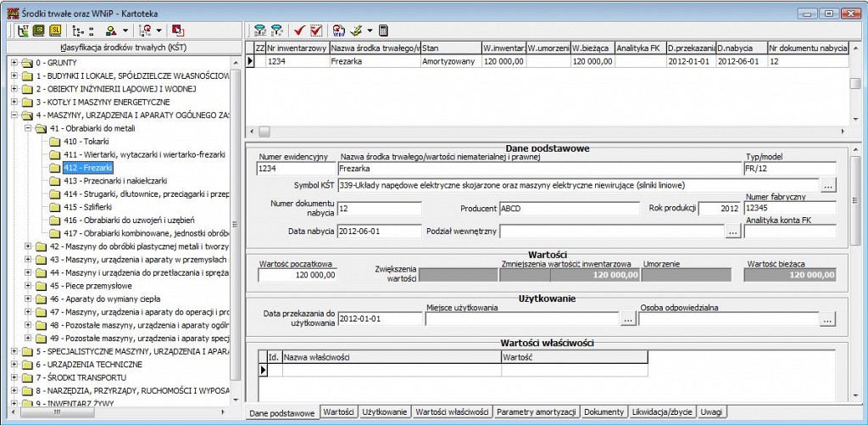Click the Wartość początkowa field
Screen dimensions: 868x425
coord(298,275)
